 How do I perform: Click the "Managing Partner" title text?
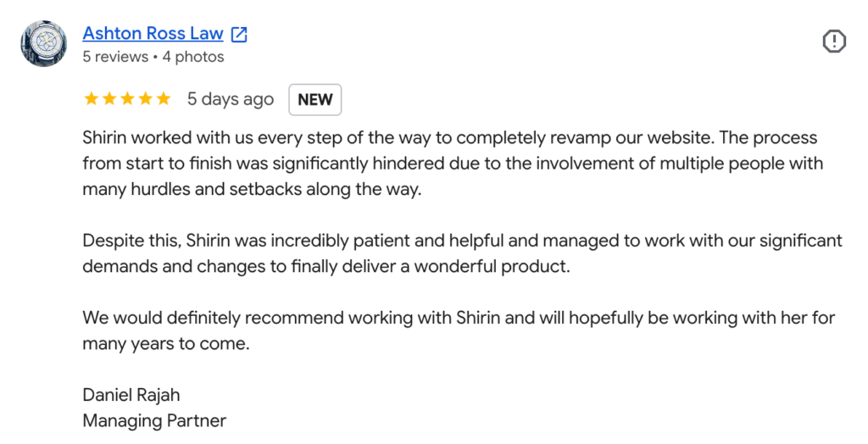tap(154, 421)
